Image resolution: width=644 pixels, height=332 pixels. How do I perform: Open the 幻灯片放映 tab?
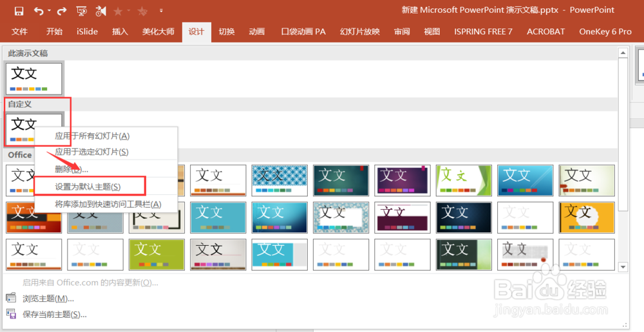tap(360, 32)
